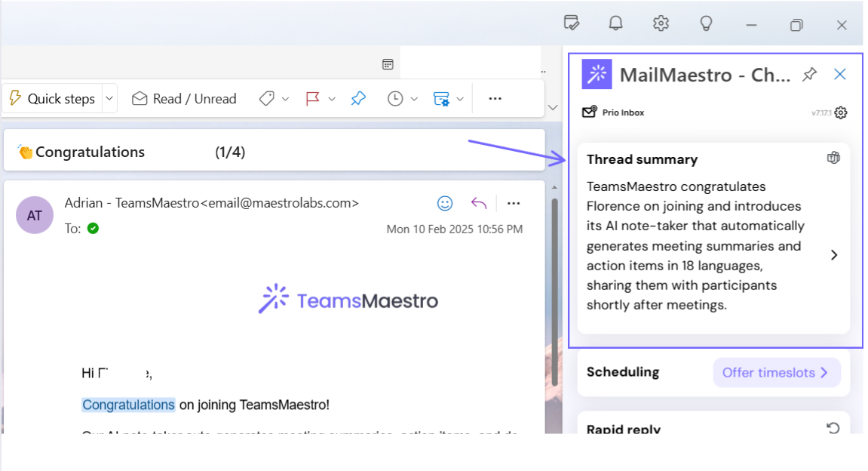Open Outlook settings gear in title bar
Screen dimensions: 868x471
[661, 24]
